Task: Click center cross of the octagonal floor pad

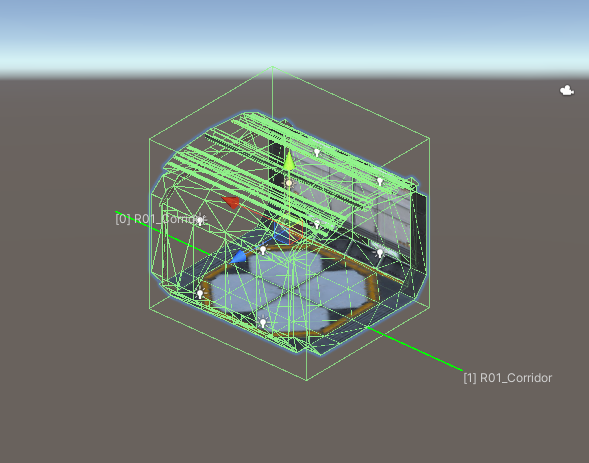Action: point(290,289)
